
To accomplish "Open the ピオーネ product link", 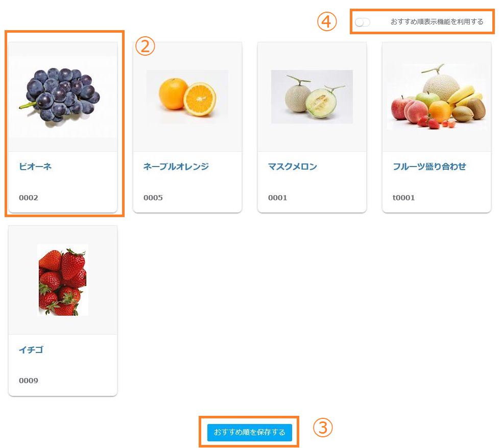I will coord(35,167).
